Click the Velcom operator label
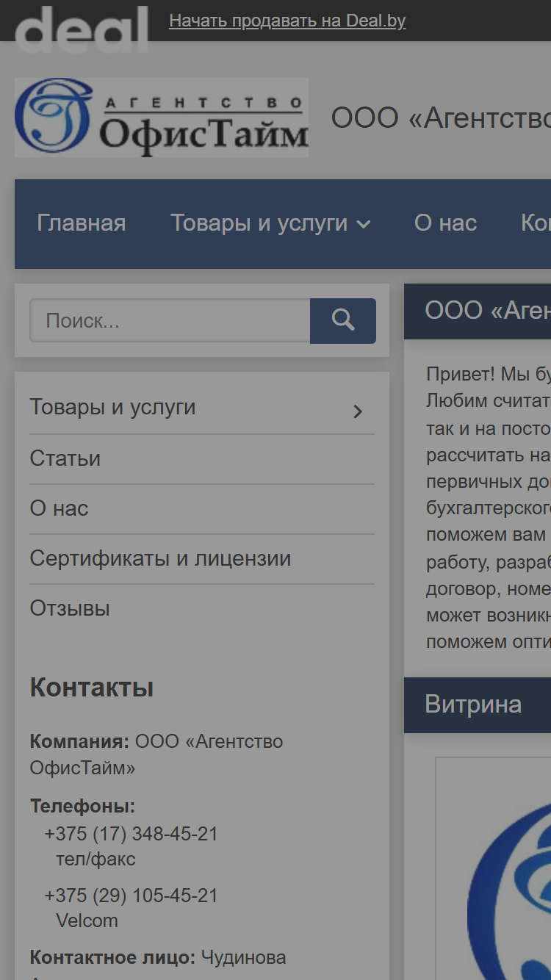Image resolution: width=551 pixels, height=980 pixels. (87, 920)
